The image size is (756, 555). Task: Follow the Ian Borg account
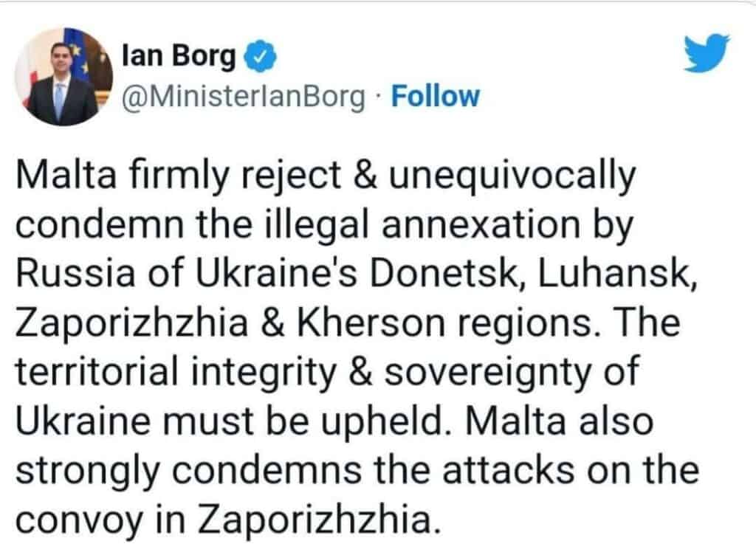435,97
